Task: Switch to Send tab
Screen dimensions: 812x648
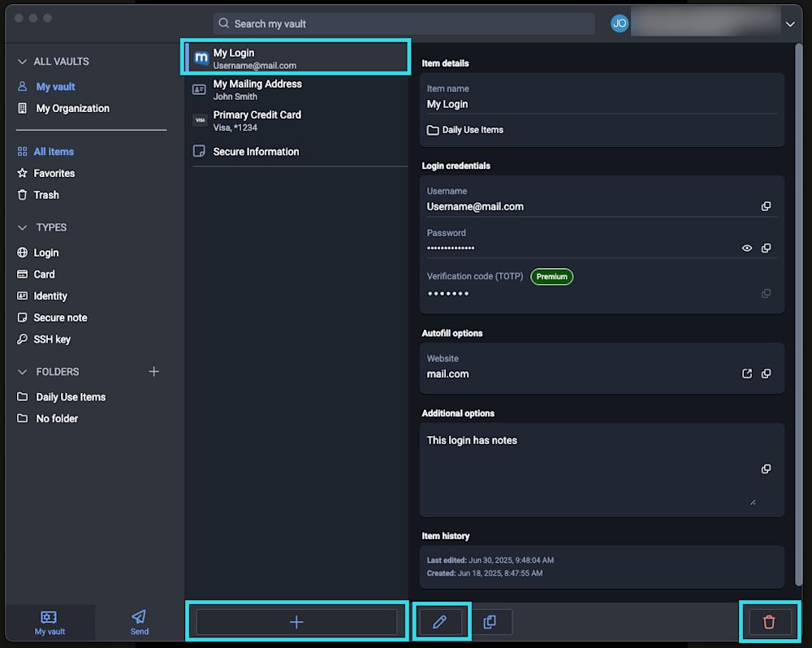Action: point(140,623)
